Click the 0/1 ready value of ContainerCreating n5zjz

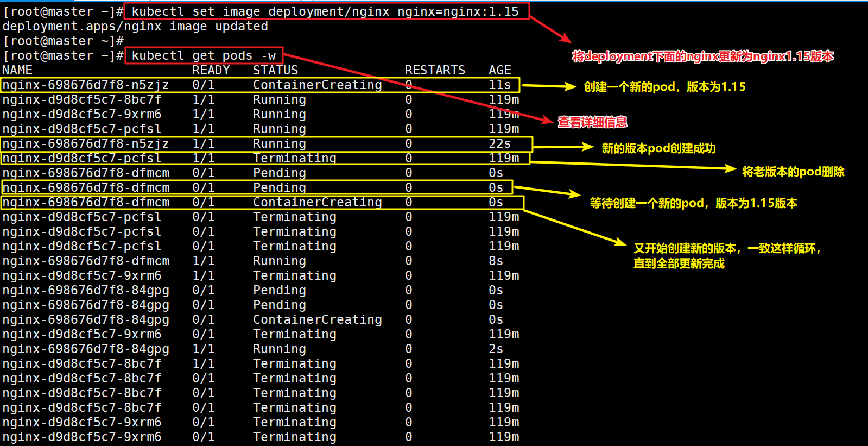(204, 85)
